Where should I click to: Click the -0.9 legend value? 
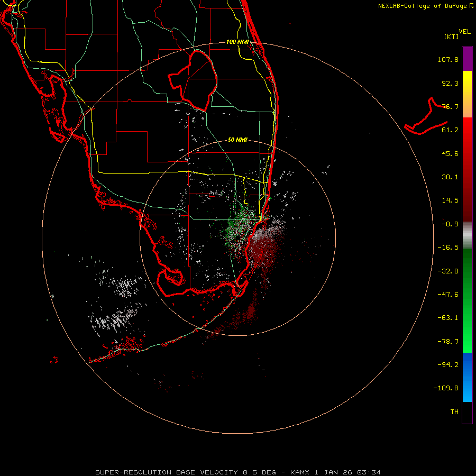tap(450, 224)
